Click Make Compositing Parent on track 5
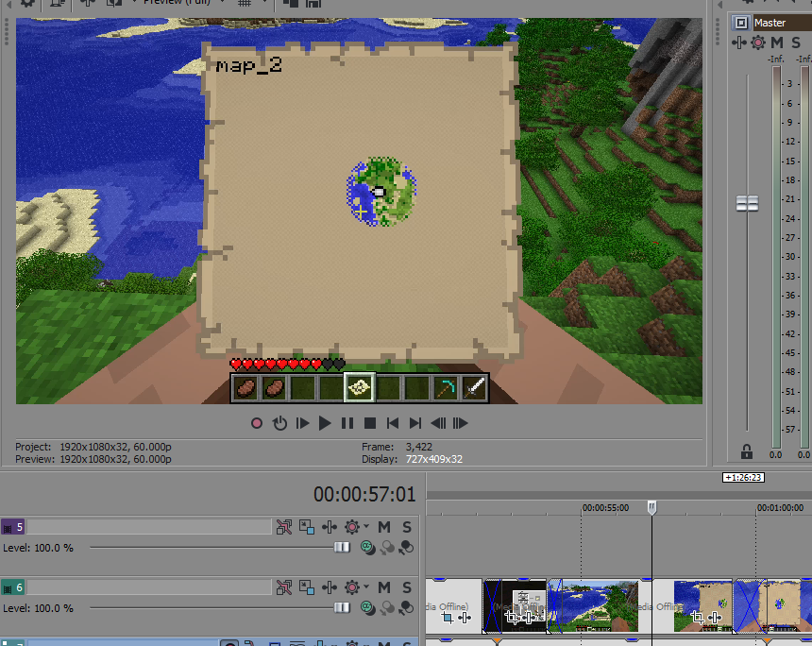 pos(387,548)
